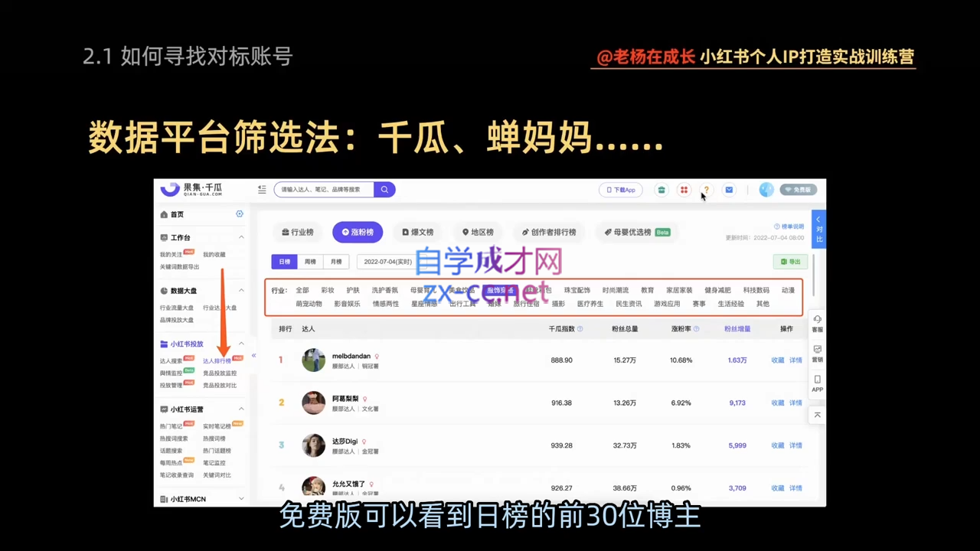This screenshot has height=551, width=980.
Task: Click the question mark help icon
Action: pos(706,190)
